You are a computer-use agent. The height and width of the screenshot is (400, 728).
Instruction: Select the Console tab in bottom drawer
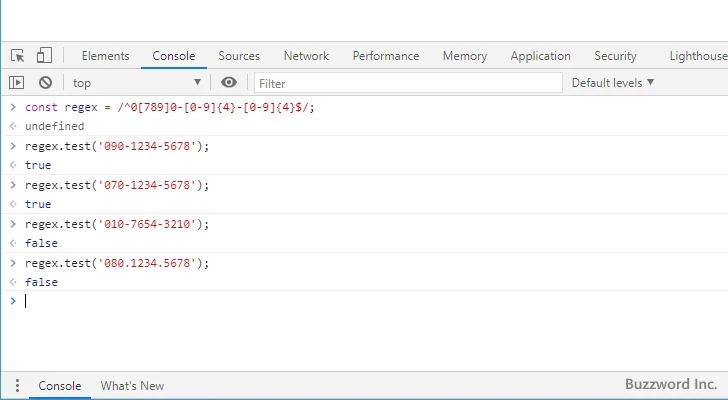(59, 386)
